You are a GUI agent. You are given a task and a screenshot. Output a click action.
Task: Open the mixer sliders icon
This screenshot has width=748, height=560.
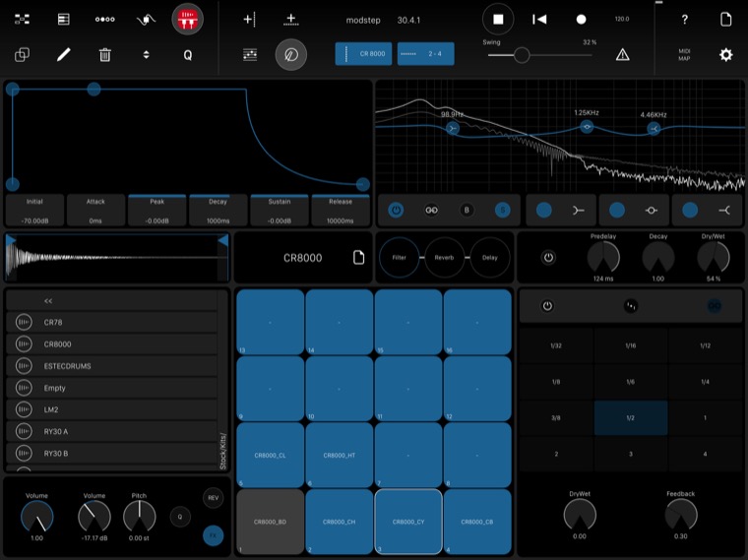[x=250, y=55]
